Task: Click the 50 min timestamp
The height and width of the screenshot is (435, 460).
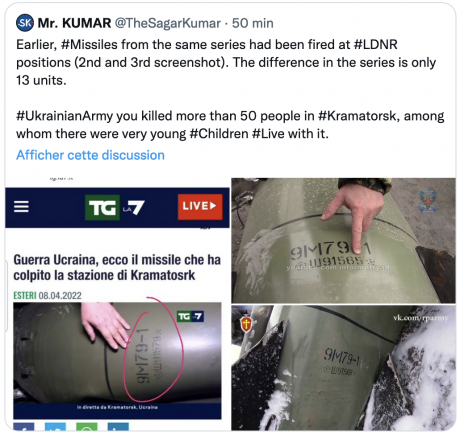Action: point(253,23)
